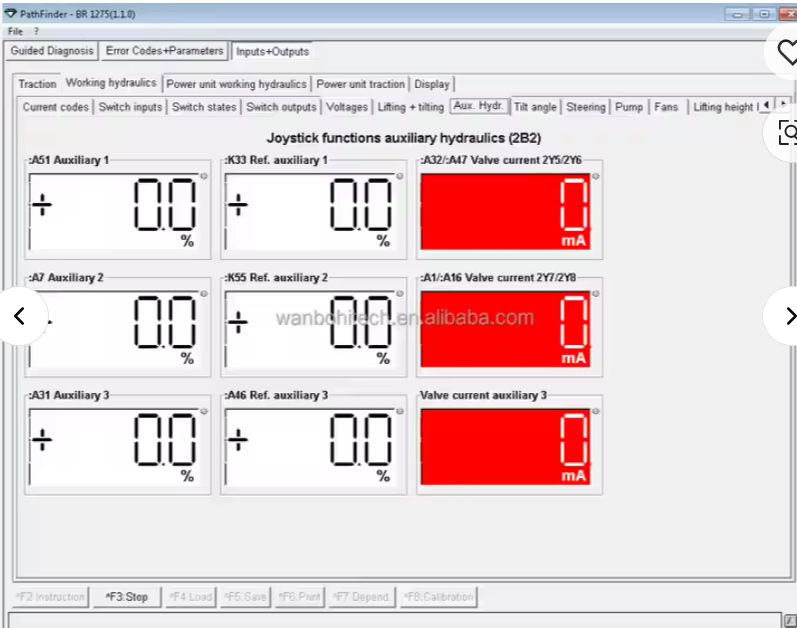Click heading Joystick functions auxiliary hydraulics (2B2)
This screenshot has height=628, width=797.
click(x=404, y=138)
